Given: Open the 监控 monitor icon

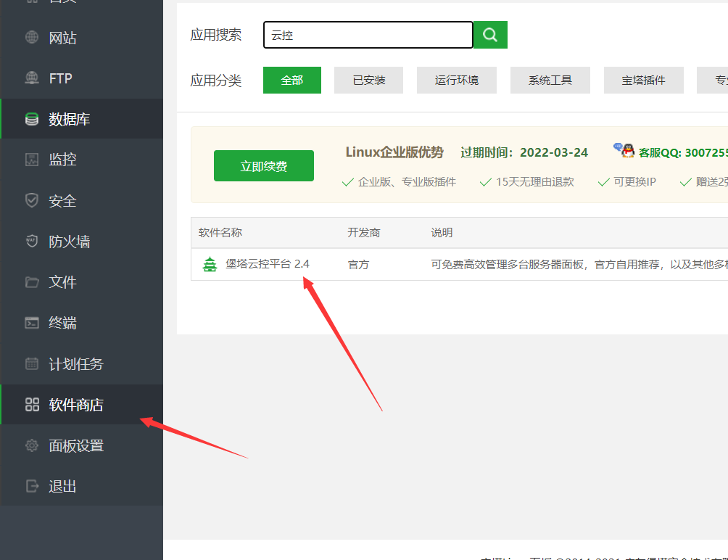Looking at the screenshot, I should (x=32, y=160).
